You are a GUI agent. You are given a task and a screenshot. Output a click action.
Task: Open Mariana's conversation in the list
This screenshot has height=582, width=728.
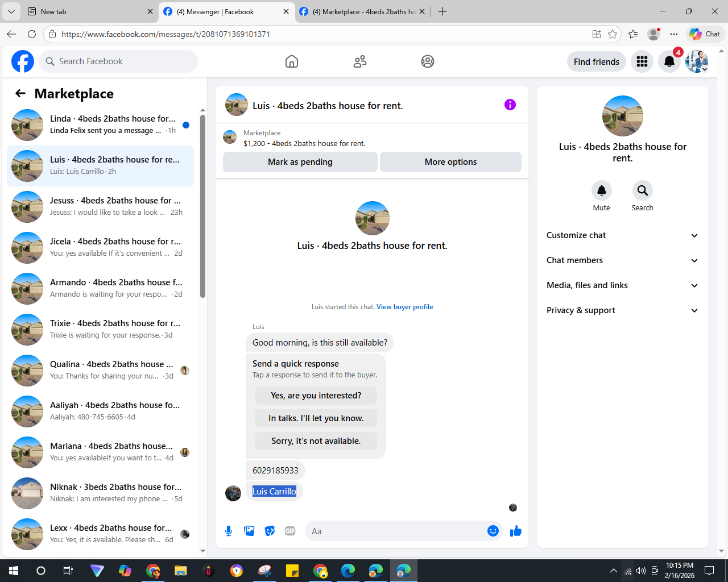point(101,452)
